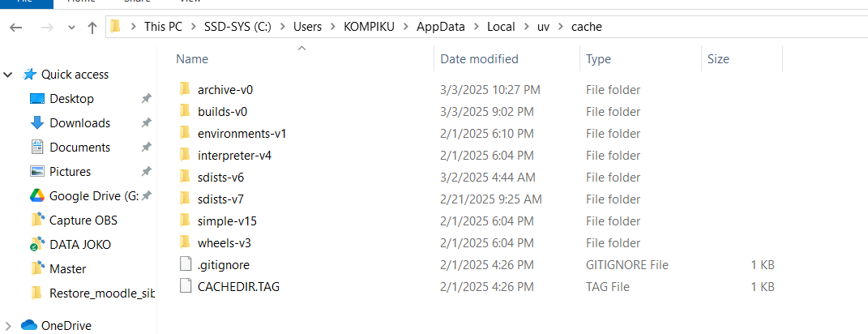Unpin Desktop using its pin icon
This screenshot has width=868, height=334.
(146, 99)
